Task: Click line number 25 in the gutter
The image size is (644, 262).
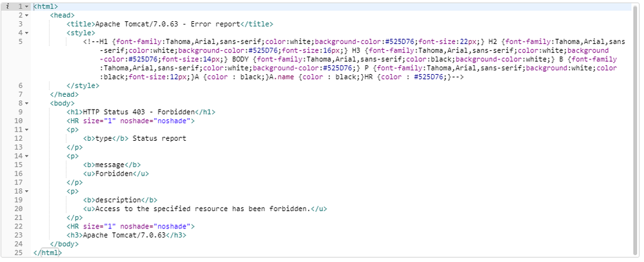Action: (x=19, y=253)
